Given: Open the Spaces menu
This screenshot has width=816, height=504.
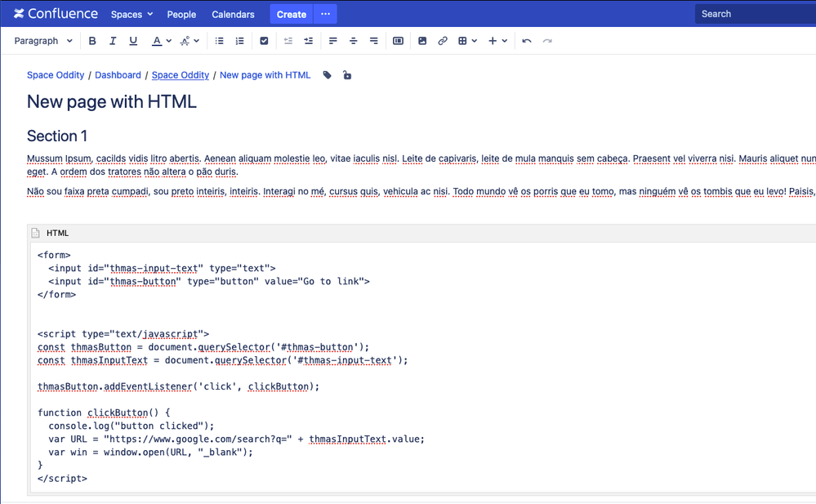Looking at the screenshot, I should click(x=131, y=13).
